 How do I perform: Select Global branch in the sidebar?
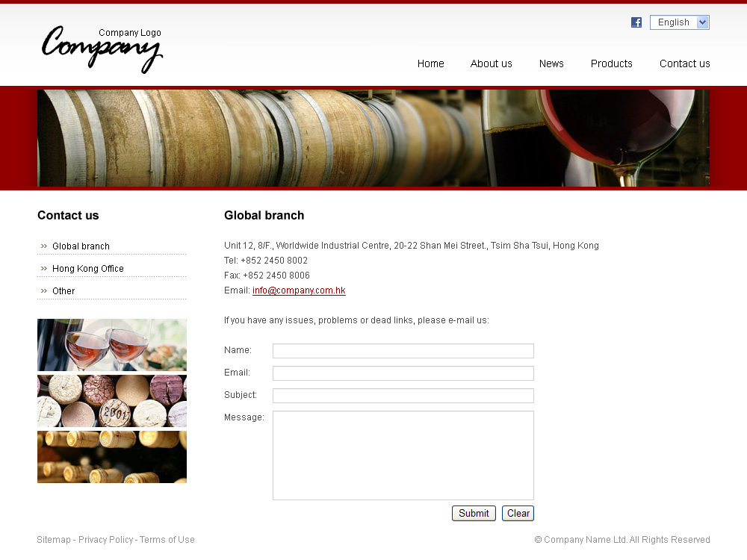pyautogui.click(x=81, y=246)
